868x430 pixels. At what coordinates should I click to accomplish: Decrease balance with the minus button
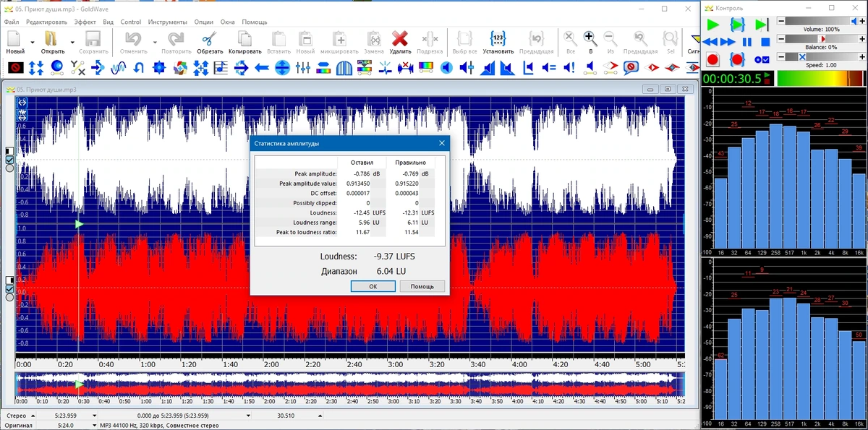781,38
